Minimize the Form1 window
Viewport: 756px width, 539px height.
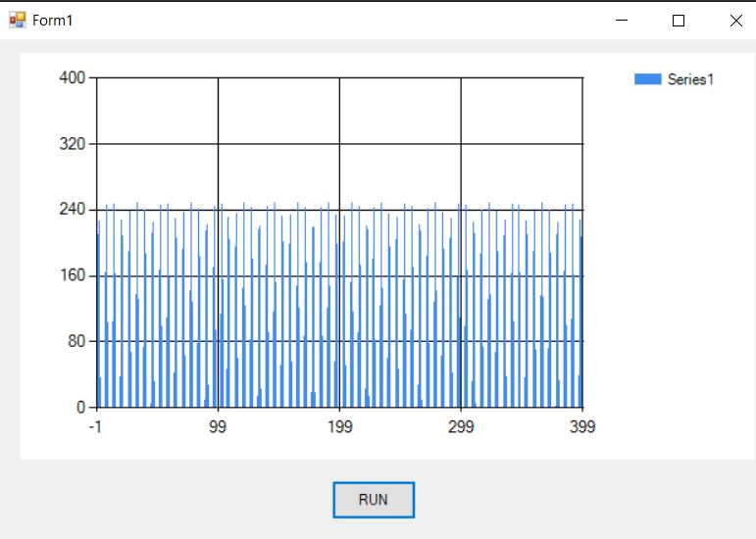click(622, 21)
